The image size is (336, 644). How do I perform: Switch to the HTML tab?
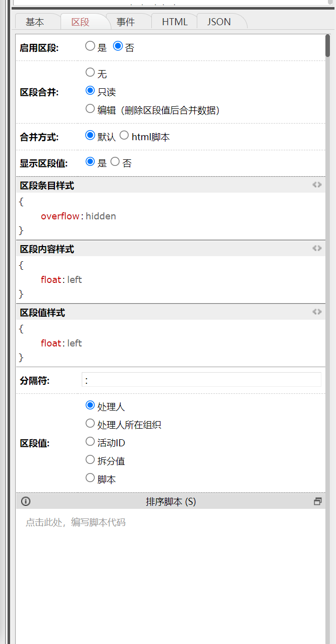point(175,22)
